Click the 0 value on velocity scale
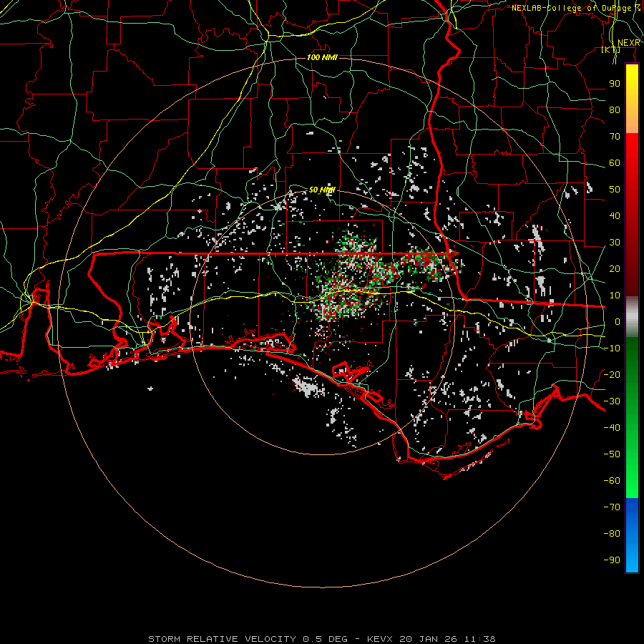 coord(618,321)
